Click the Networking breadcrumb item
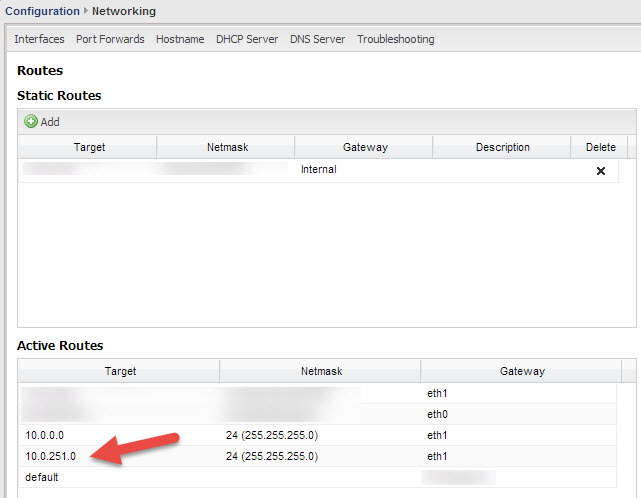The image size is (641, 498). [124, 11]
